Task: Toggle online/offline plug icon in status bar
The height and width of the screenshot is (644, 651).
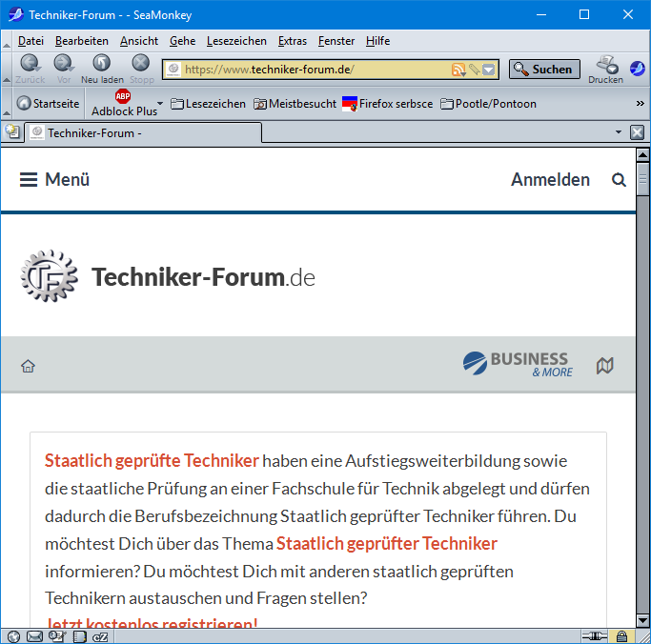Action: coord(594,636)
